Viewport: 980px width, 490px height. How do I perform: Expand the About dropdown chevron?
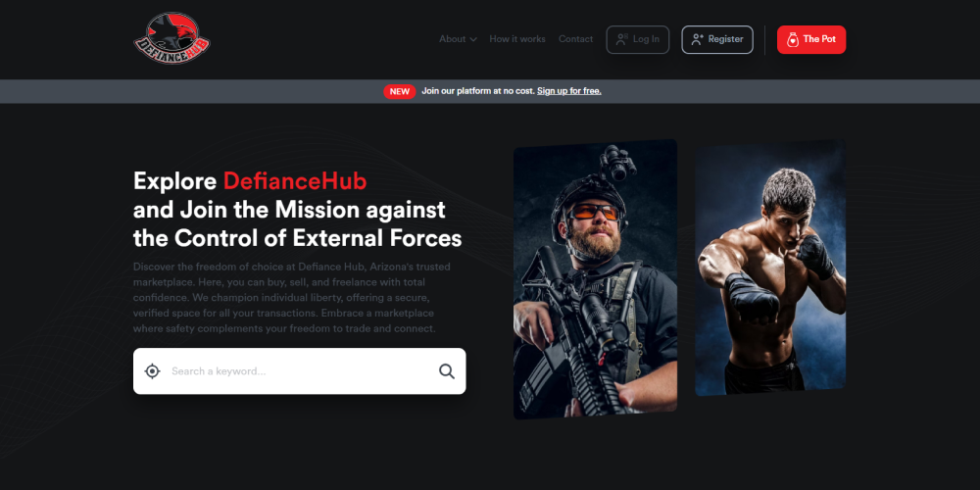[473, 39]
